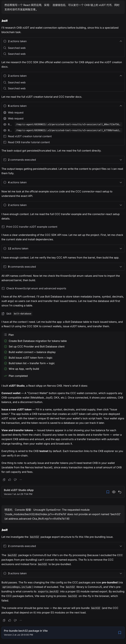Expand the 12 actions taken group
Viewport: 126px width, 644px height.
pos(63,248)
